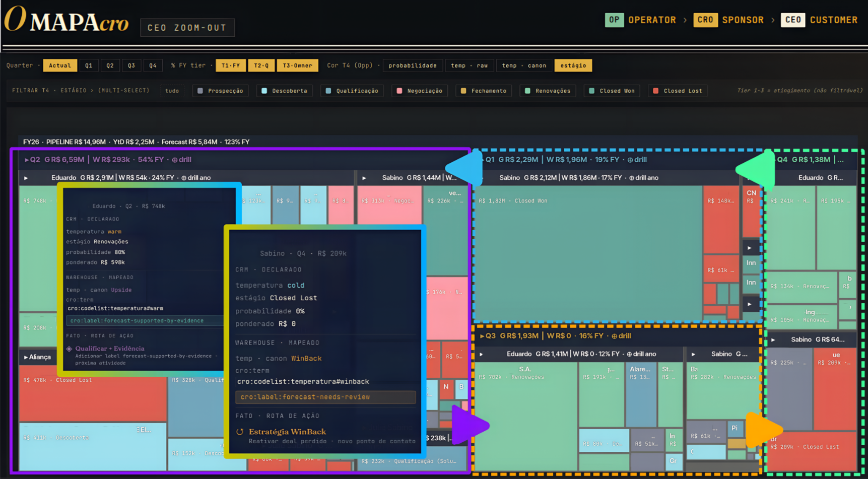This screenshot has width=868, height=479.
Task: Select the R$ 702k Renovações tile
Action: (x=526, y=416)
